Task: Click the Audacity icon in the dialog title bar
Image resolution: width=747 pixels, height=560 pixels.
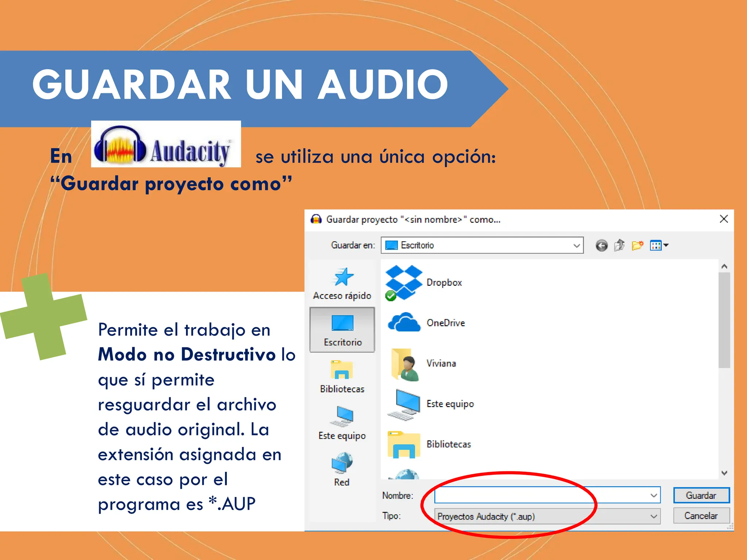Action: click(x=316, y=219)
